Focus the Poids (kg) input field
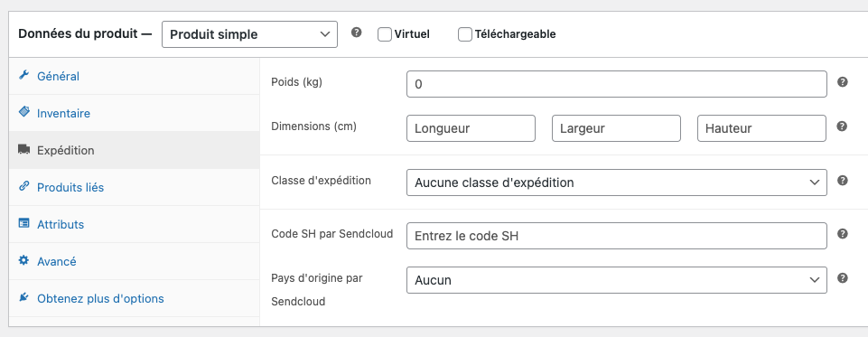Image resolution: width=868 pixels, height=337 pixels. pyautogui.click(x=617, y=84)
